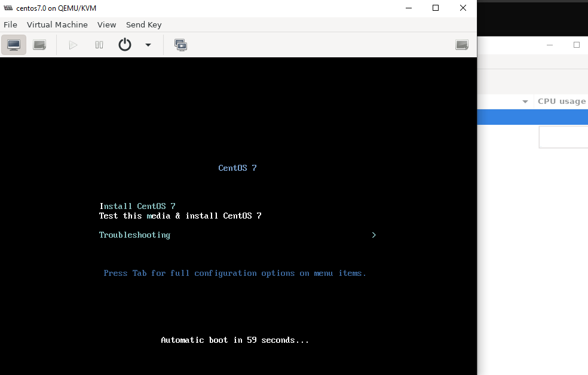The image size is (588, 375).
Task: Maximize the centos7.0 QEMU/KVM window
Action: (x=436, y=8)
